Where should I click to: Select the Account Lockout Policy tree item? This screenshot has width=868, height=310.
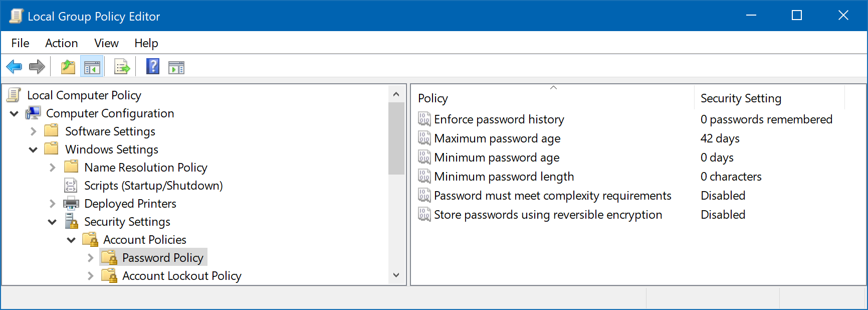[182, 276]
